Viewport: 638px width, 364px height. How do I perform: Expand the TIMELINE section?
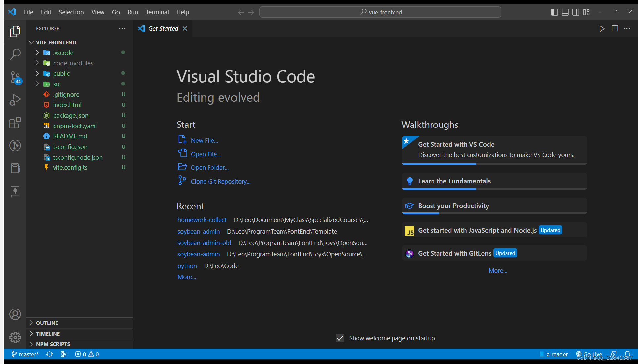point(80,334)
